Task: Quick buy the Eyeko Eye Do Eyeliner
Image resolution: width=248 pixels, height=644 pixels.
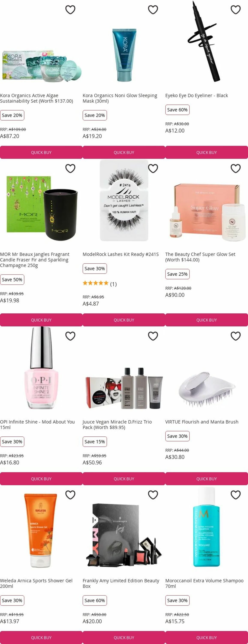Action: (207, 152)
